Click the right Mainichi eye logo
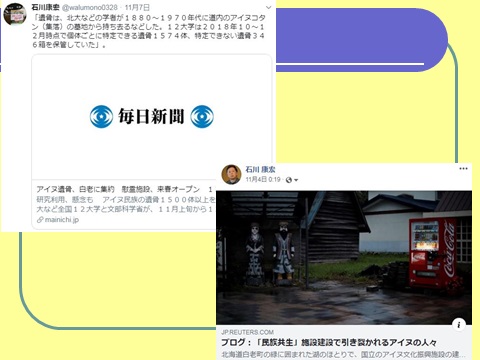This screenshot has height=360, width=480. point(202,117)
